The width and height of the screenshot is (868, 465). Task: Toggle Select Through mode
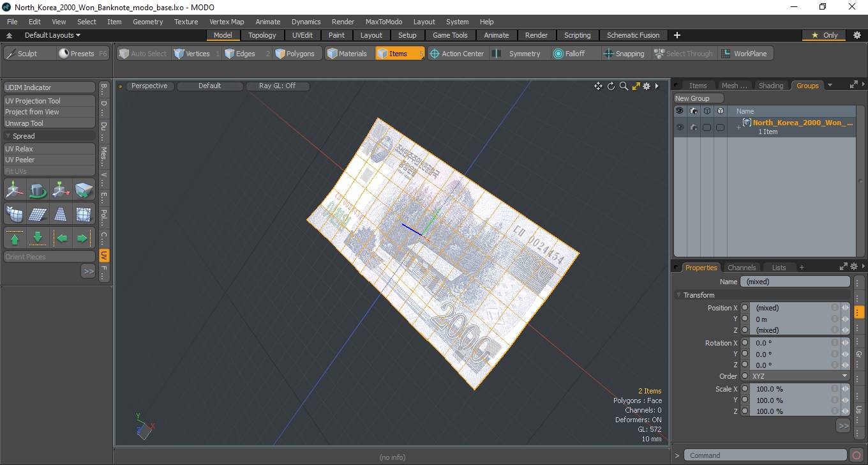pos(684,54)
